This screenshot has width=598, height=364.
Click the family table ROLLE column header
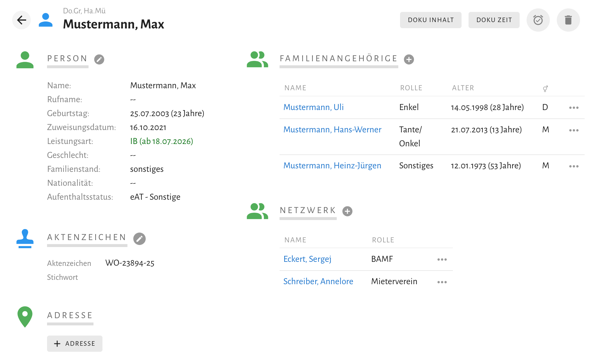411,88
